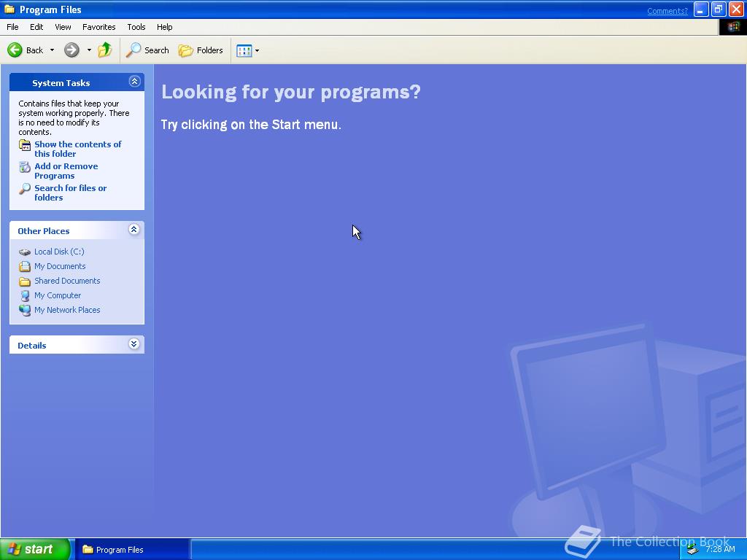This screenshot has height=560, width=747.
Task: Toggle the Folders pane button
Action: [x=201, y=50]
